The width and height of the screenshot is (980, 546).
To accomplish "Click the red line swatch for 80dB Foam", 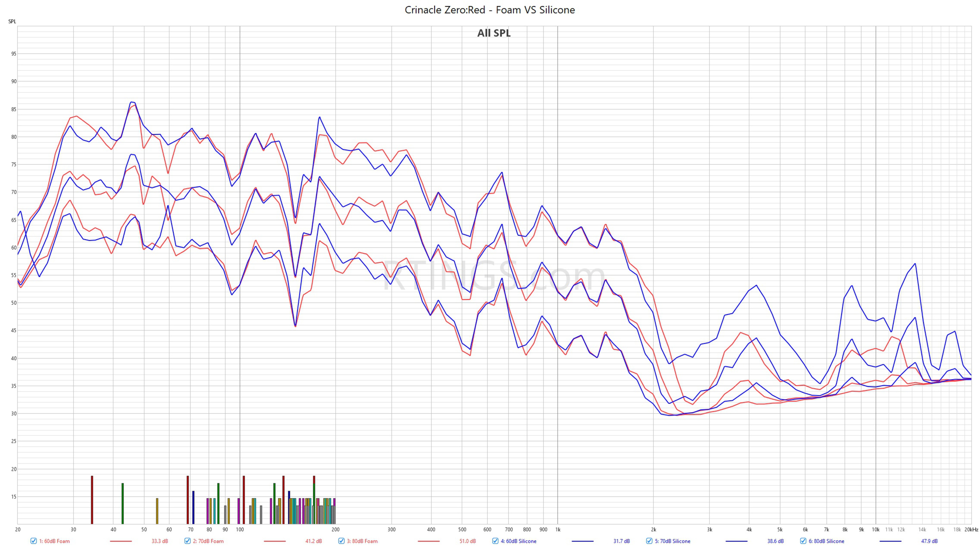I will (x=428, y=541).
